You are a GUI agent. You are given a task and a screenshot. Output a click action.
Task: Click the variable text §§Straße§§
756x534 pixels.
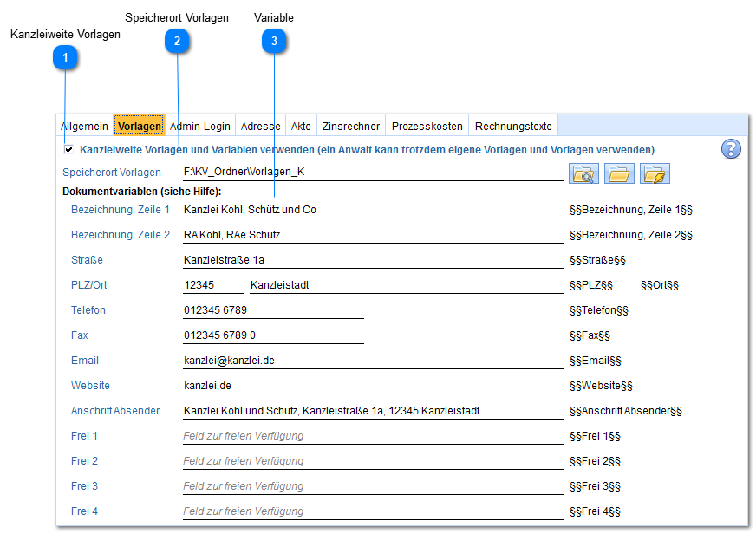pos(598,260)
